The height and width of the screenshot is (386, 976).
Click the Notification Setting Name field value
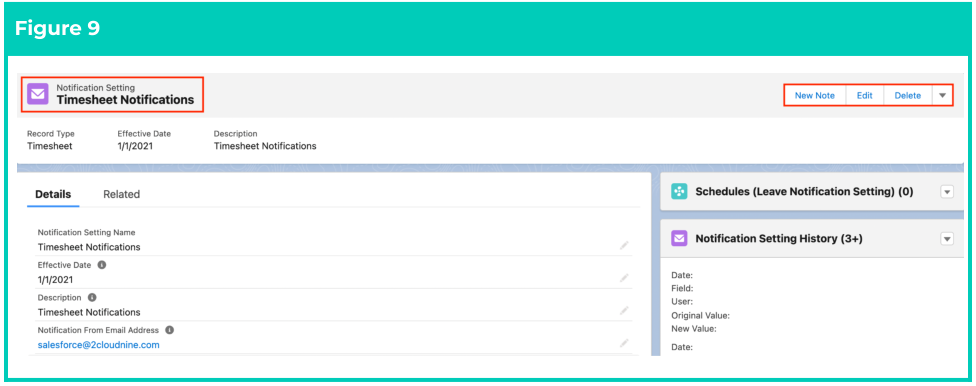point(89,247)
